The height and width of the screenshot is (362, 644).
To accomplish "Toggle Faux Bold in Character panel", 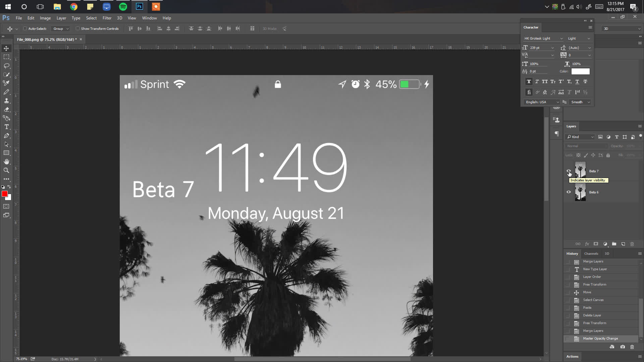I will point(529,81).
